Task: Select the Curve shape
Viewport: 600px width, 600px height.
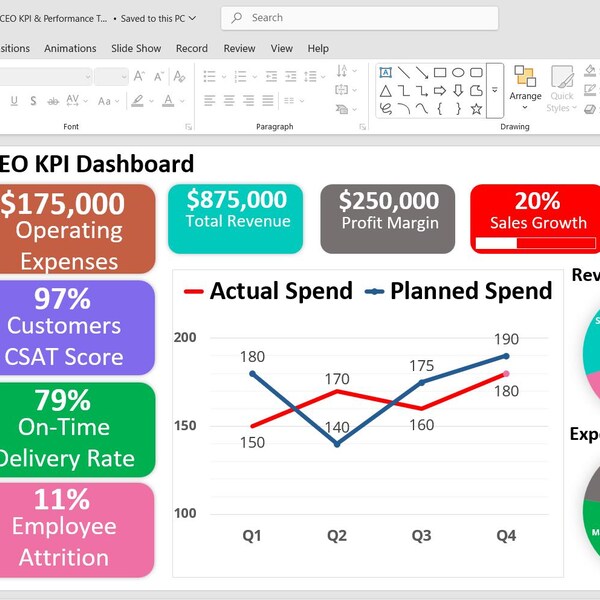Action: [422, 109]
